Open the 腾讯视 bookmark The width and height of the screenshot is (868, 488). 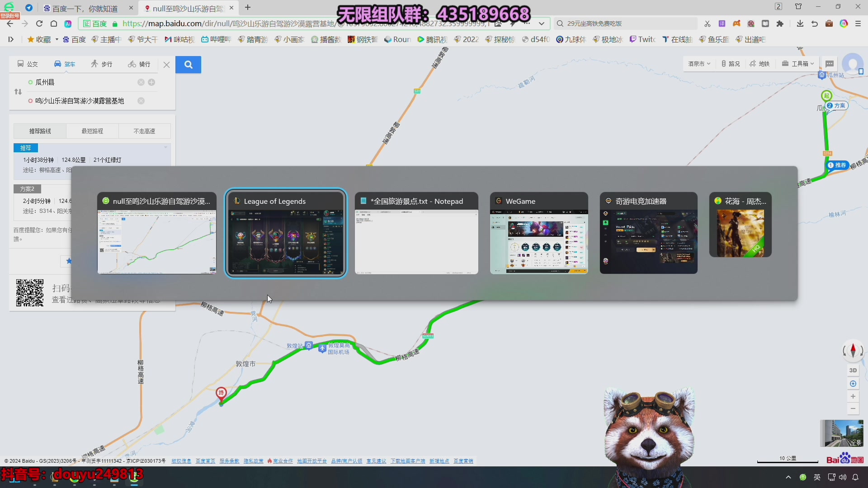pyautogui.click(x=432, y=39)
